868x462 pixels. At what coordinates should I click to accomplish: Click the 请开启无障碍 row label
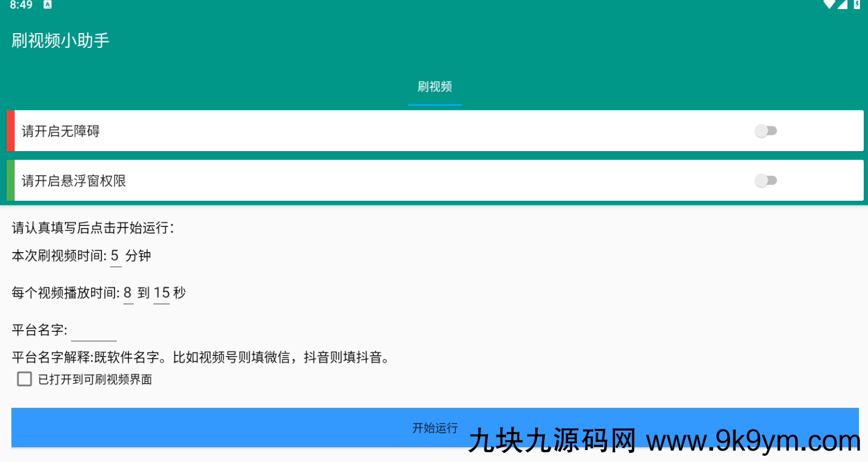tap(60, 131)
